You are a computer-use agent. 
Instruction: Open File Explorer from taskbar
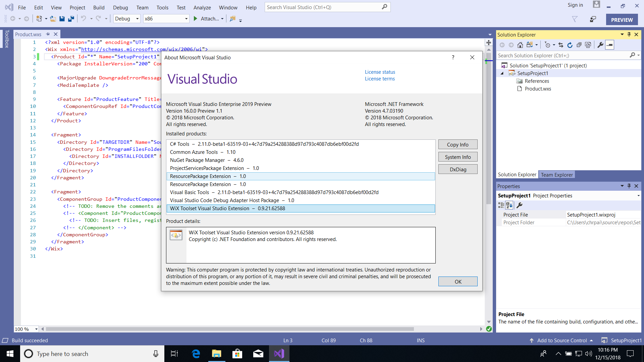coord(216,354)
